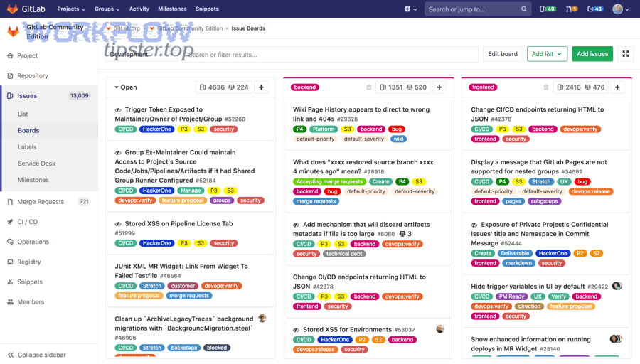Open the Projects dropdown menu
This screenshot has height=364, width=640.
(x=71, y=9)
